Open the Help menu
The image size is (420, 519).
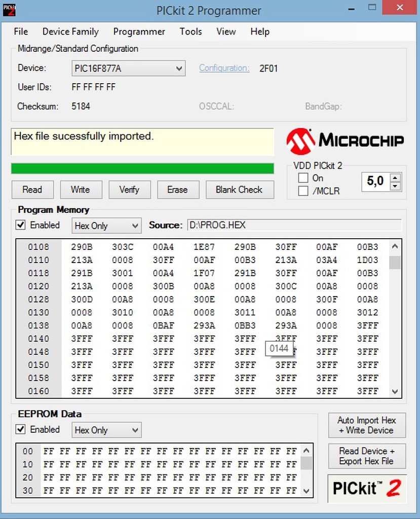260,31
